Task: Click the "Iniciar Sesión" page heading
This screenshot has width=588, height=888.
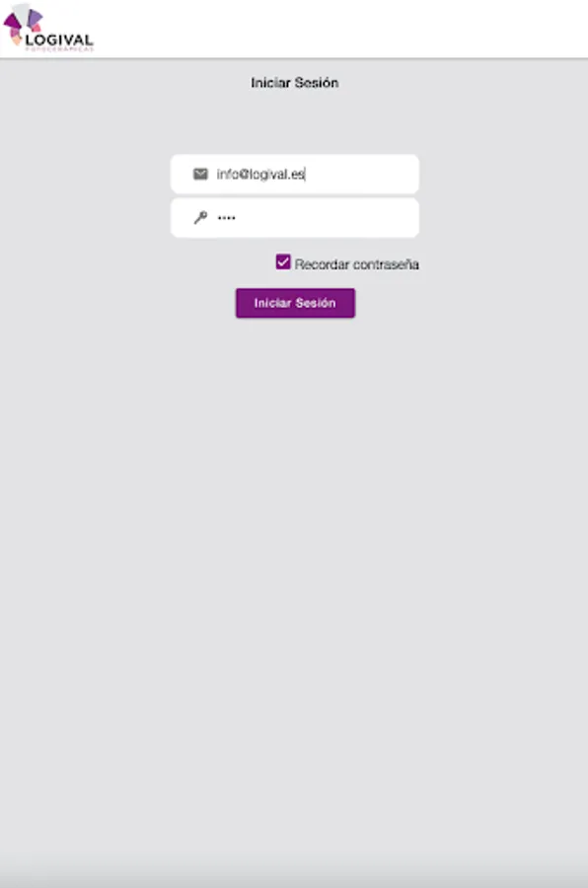Action: 295,83
